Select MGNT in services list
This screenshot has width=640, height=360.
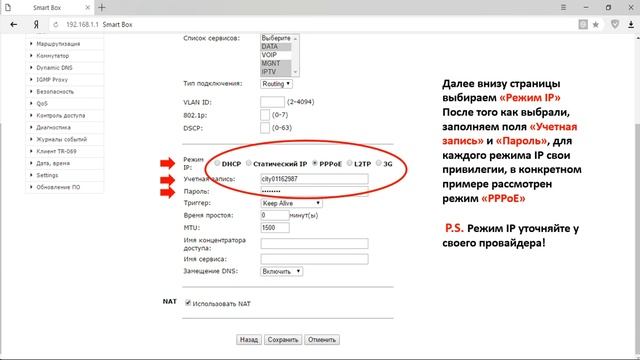(x=276, y=63)
